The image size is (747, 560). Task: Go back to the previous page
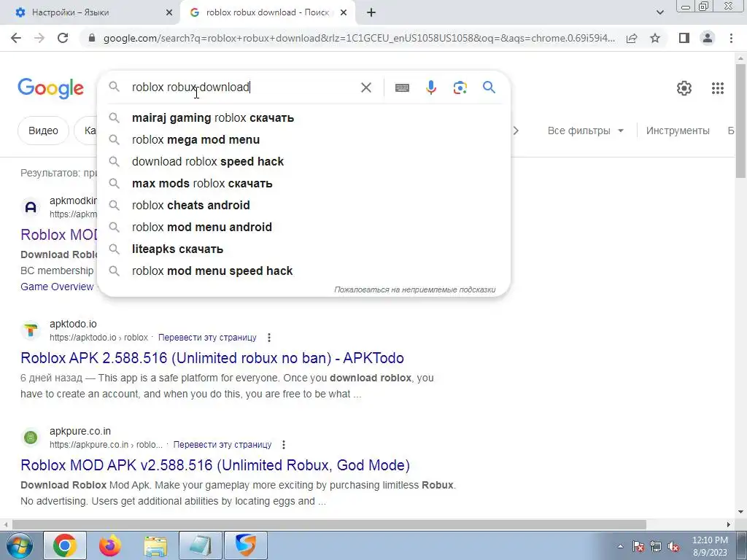click(16, 38)
